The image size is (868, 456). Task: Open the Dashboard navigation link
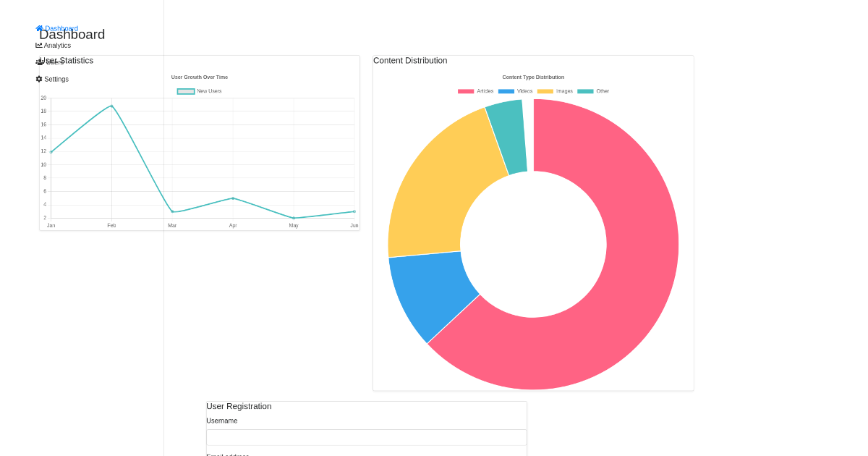click(x=61, y=28)
